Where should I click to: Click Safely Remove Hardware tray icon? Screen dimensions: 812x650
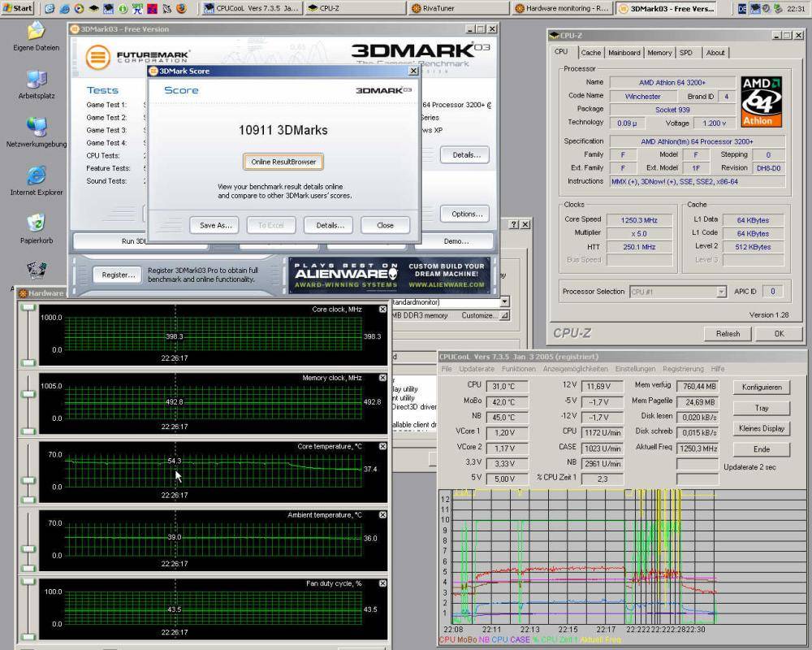pyautogui.click(x=778, y=9)
